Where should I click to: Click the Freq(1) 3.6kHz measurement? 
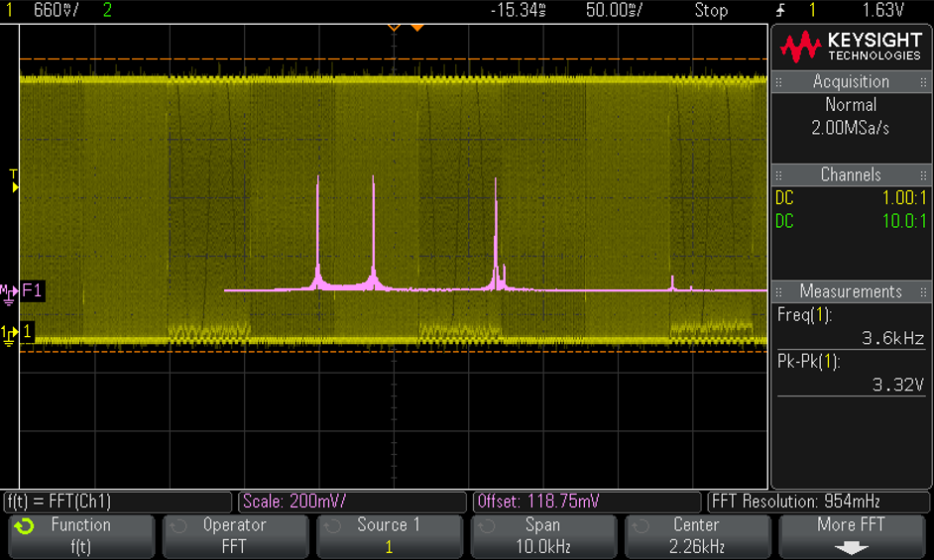point(851,327)
